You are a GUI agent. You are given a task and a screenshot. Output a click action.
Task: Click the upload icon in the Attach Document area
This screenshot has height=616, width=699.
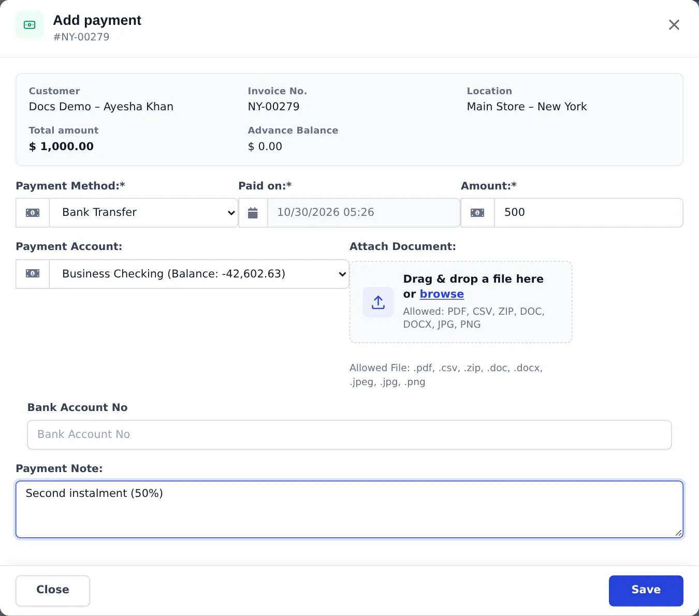(378, 302)
